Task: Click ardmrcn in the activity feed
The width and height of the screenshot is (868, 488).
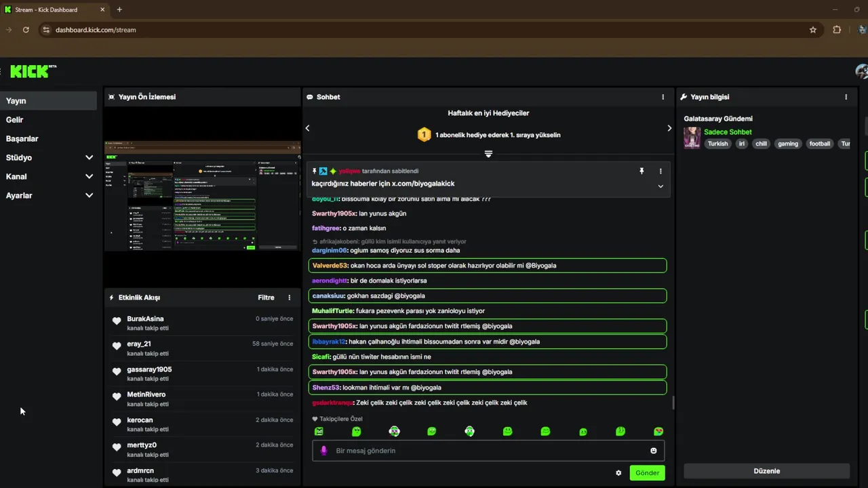Action: (140, 470)
